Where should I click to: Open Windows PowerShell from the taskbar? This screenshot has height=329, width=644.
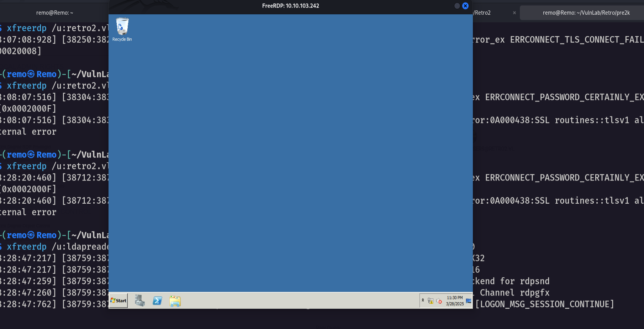coord(157,301)
